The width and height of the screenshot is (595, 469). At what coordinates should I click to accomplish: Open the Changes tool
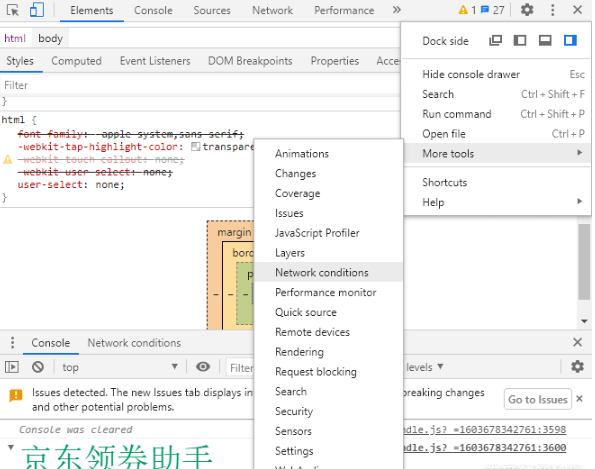pos(328,173)
